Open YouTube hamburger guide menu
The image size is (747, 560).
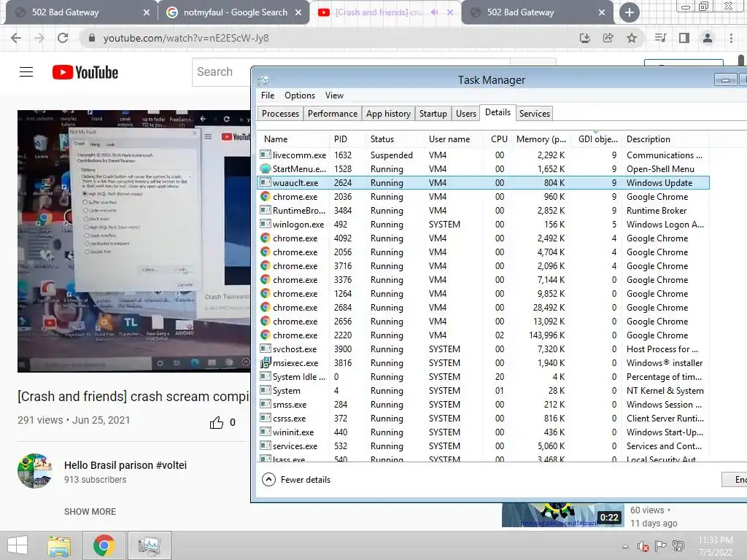26,72
